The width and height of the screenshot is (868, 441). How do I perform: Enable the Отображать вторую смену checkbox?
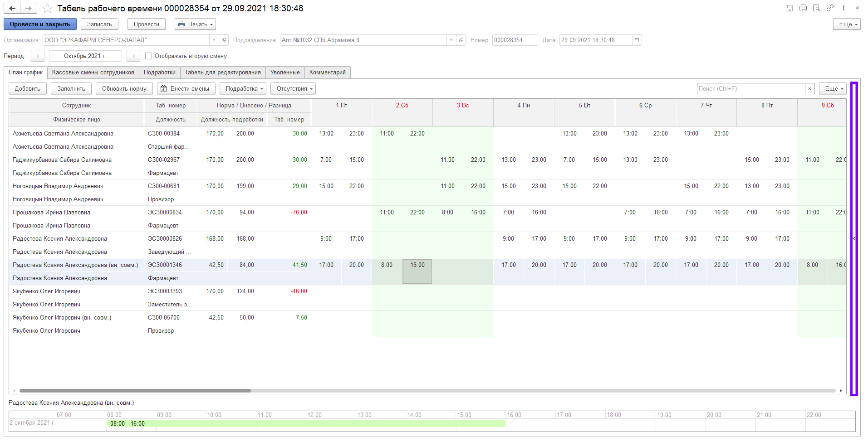click(148, 56)
